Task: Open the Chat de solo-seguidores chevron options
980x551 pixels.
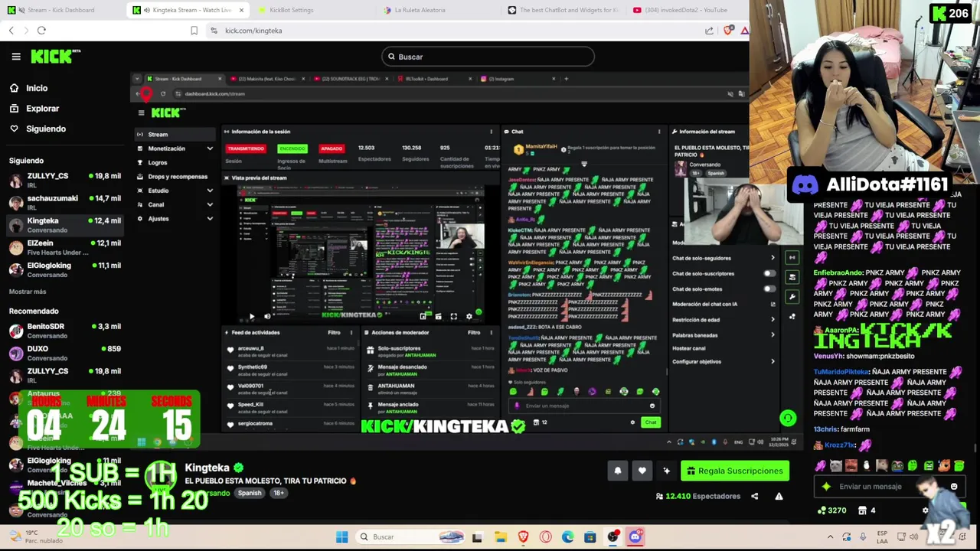Action: tap(772, 258)
